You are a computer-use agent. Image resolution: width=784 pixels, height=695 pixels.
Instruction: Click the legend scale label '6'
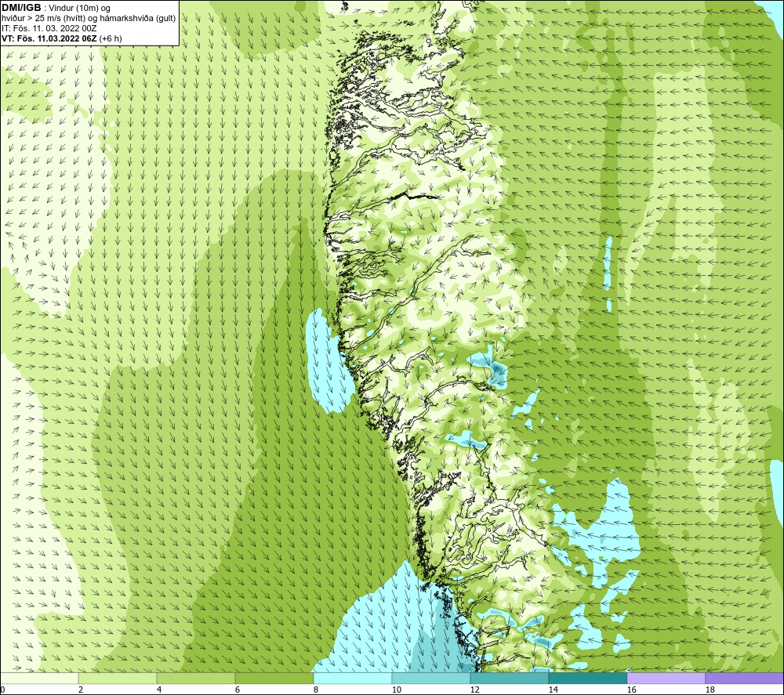(x=238, y=690)
